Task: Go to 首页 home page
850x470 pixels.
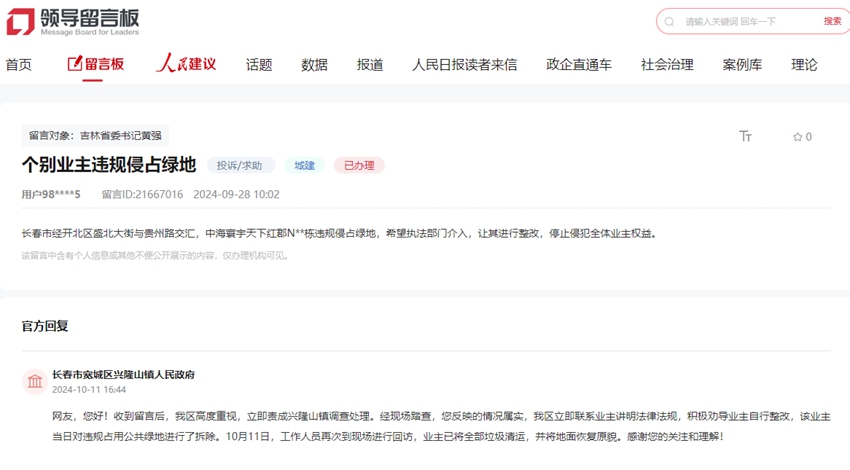Action: pos(18,65)
